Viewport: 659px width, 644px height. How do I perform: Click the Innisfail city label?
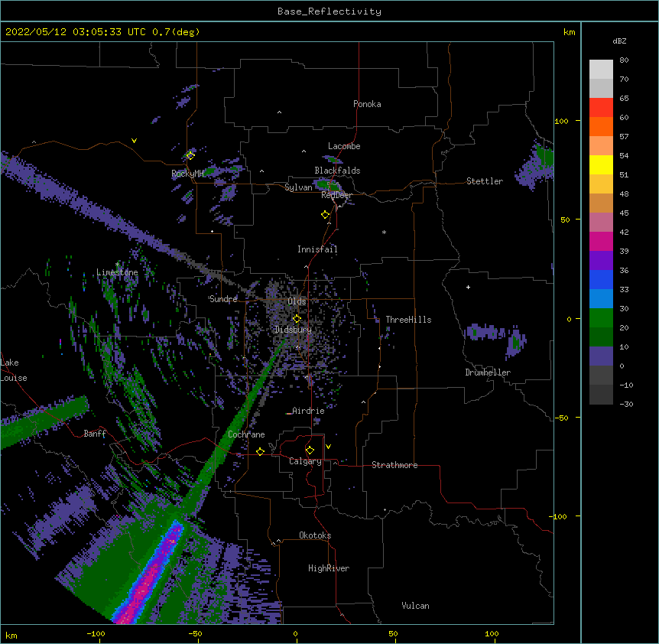317,249
